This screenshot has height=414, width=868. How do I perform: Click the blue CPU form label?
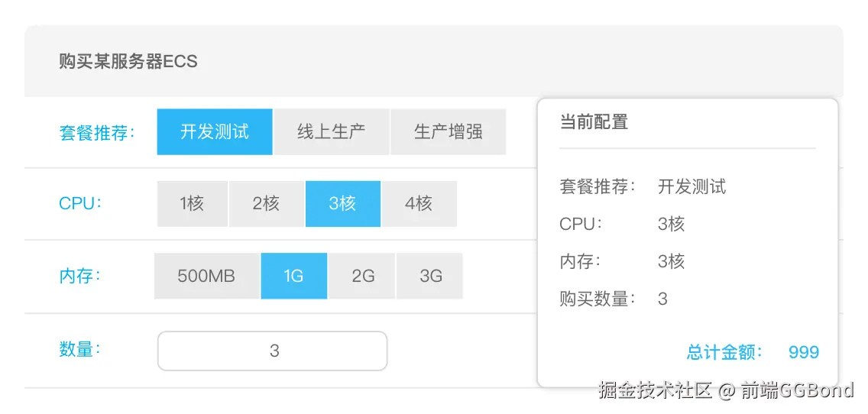point(80,204)
